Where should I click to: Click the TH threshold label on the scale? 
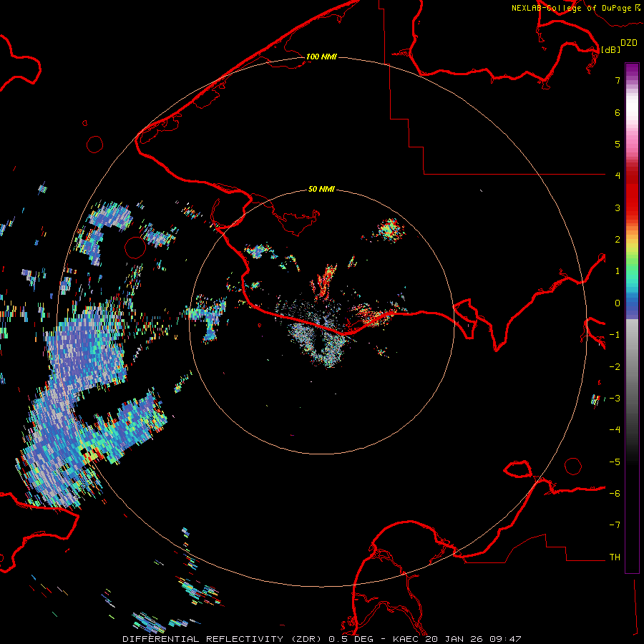pos(615,557)
